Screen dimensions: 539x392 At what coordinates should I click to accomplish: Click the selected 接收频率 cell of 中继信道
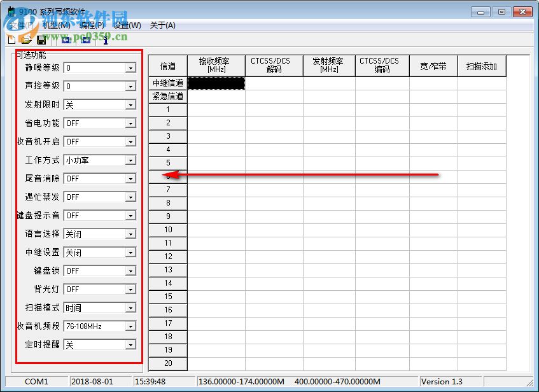[216, 83]
